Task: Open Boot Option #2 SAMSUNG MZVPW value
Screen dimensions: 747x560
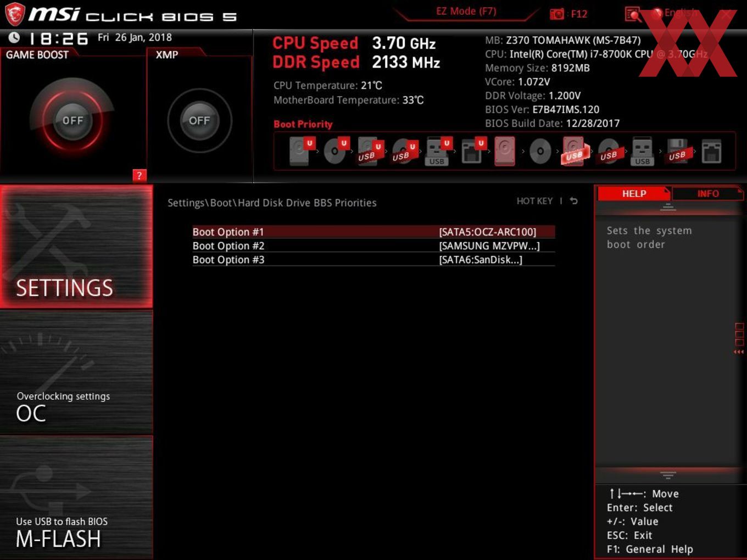Action: [489, 245]
